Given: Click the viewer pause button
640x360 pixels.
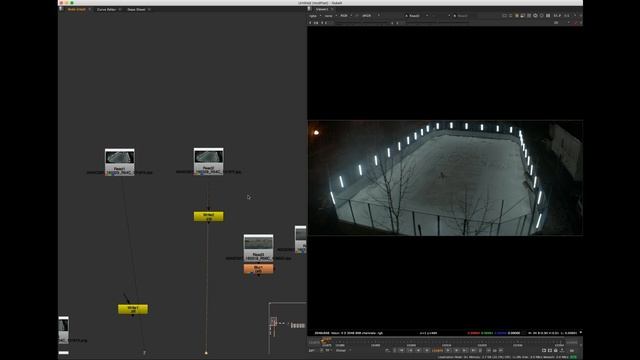Looking at the screenshot, I should pyautogui.click(x=548, y=16).
